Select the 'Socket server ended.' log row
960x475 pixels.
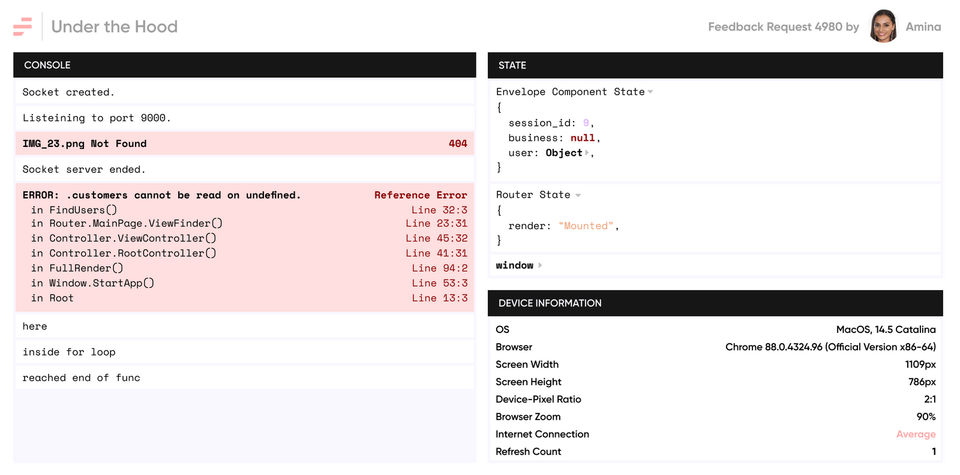[x=244, y=170]
